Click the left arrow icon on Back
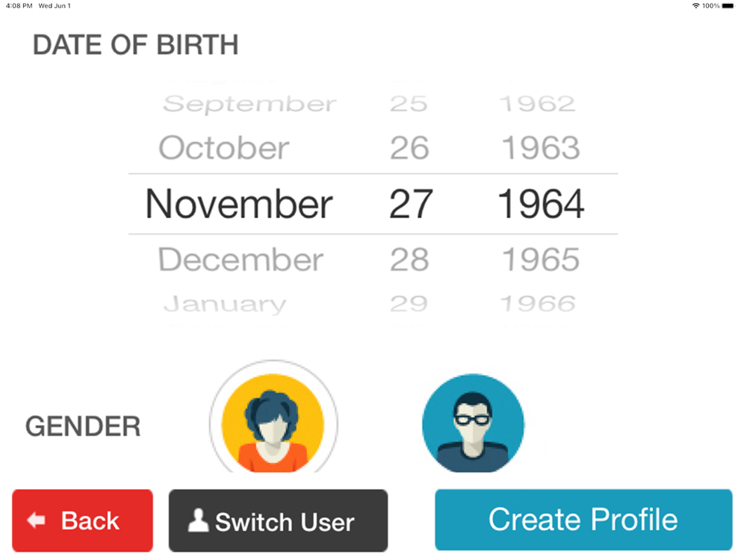This screenshot has width=747, height=560. (x=36, y=520)
